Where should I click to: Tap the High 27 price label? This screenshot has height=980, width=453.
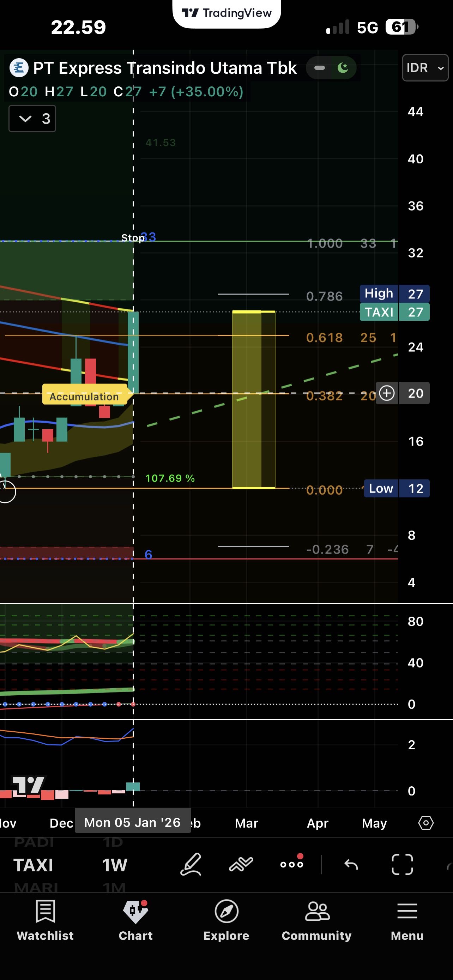point(395,294)
